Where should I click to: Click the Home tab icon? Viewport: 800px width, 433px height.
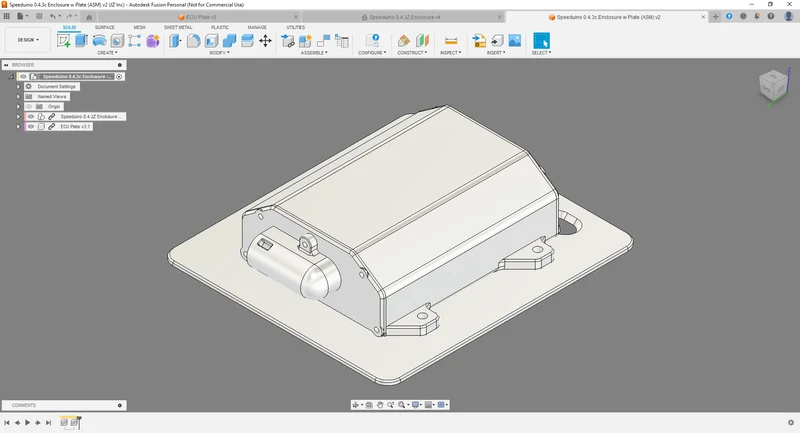[x=89, y=17]
